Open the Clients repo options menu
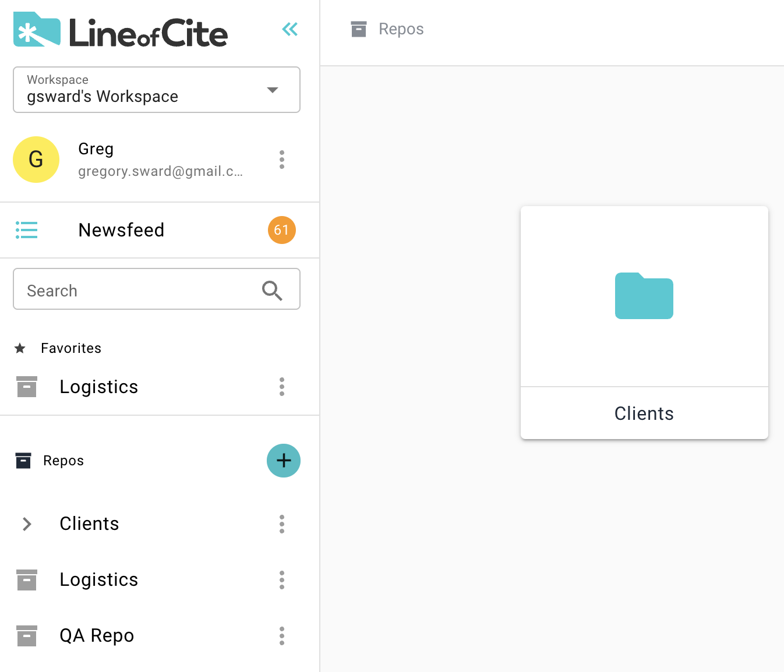Viewport: 784px width, 672px height. (282, 524)
